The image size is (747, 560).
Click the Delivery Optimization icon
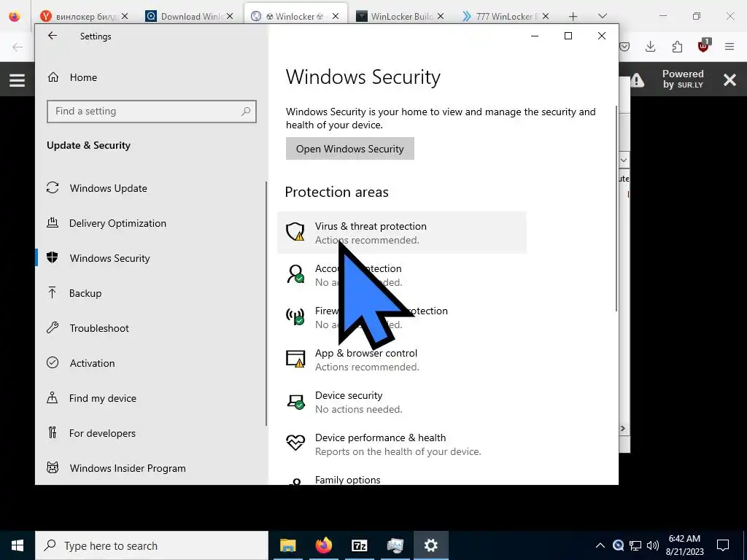(53, 222)
